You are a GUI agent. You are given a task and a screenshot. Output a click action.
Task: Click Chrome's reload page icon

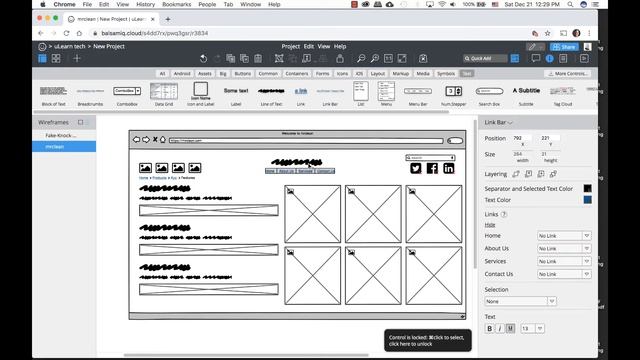tap(66, 33)
